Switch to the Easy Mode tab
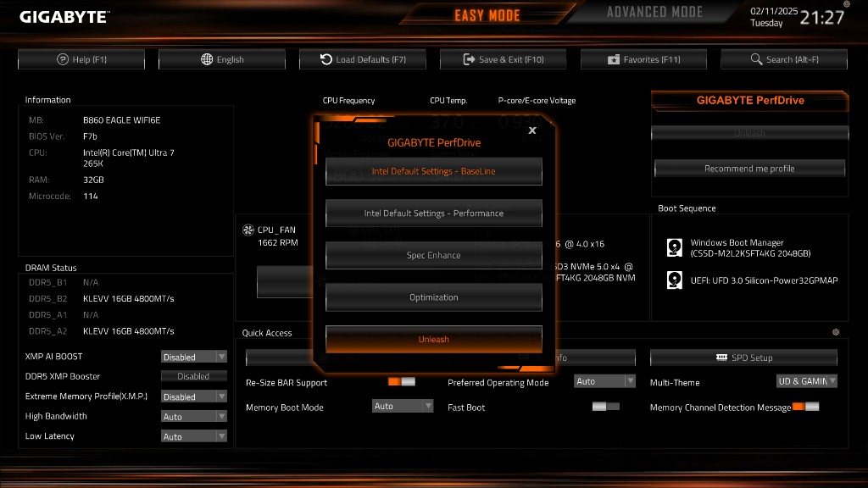The height and width of the screenshot is (488, 868). point(487,15)
